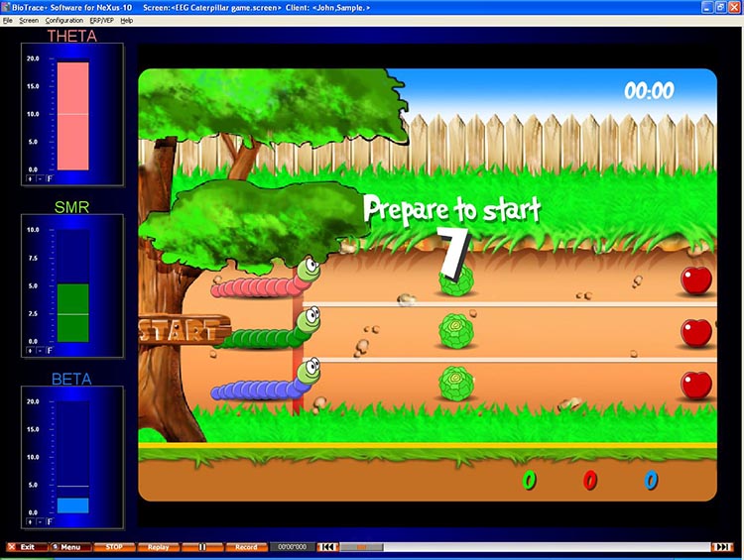Image resolution: width=744 pixels, height=560 pixels.
Task: Click the red apple in bottom lane
Action: pyautogui.click(x=696, y=385)
